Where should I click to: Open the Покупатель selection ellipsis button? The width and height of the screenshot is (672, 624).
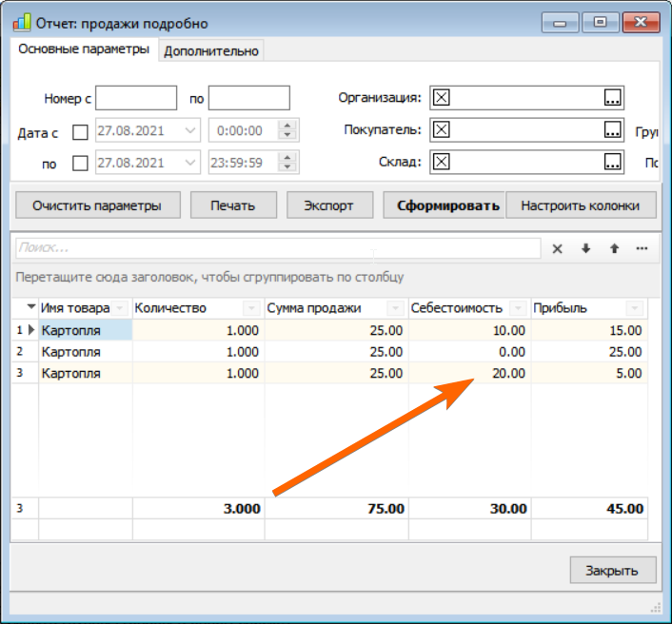(x=612, y=129)
